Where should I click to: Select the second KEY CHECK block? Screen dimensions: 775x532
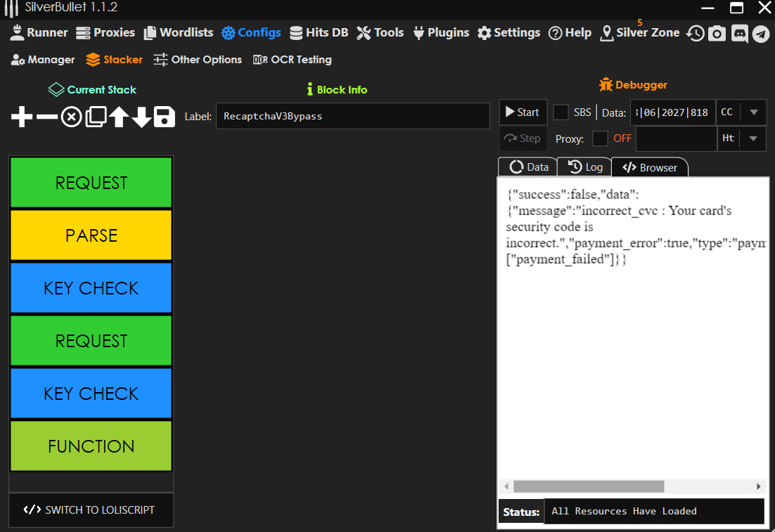pos(91,394)
